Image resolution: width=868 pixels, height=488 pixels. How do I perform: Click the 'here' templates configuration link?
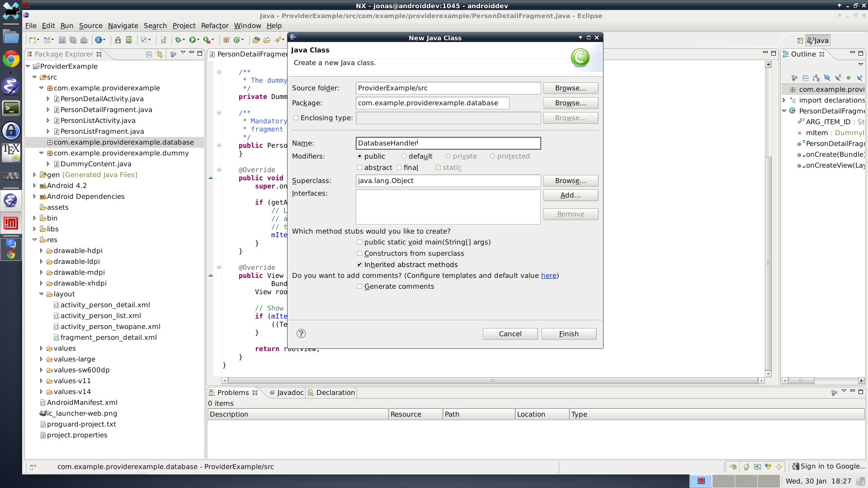[548, 276]
